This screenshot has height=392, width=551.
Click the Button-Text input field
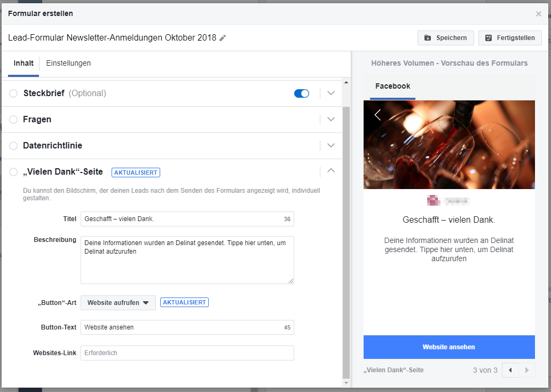point(187,327)
